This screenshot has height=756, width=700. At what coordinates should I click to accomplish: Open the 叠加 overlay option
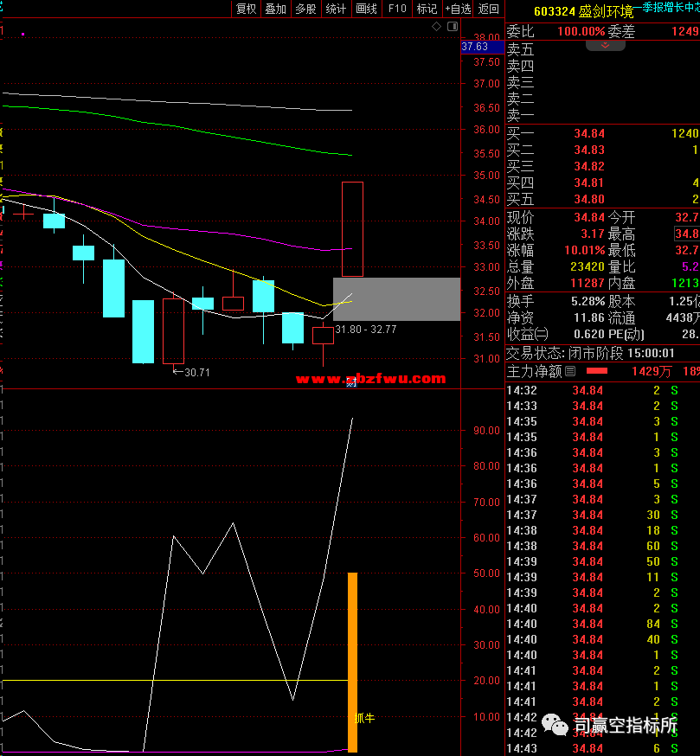pos(275,9)
